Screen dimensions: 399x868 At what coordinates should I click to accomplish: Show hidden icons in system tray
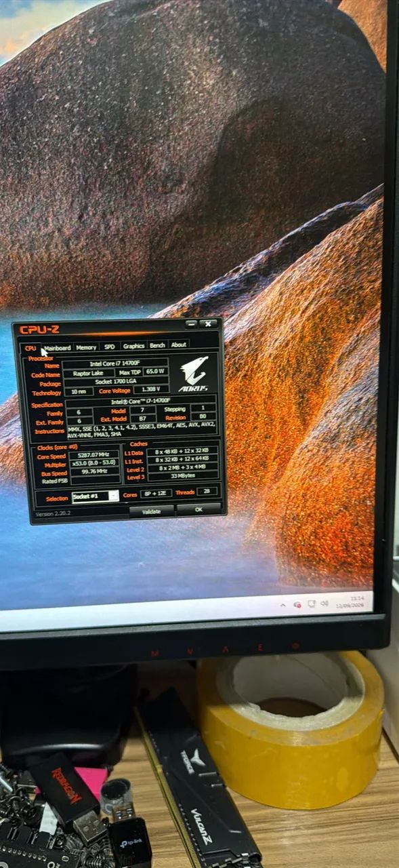click(283, 605)
